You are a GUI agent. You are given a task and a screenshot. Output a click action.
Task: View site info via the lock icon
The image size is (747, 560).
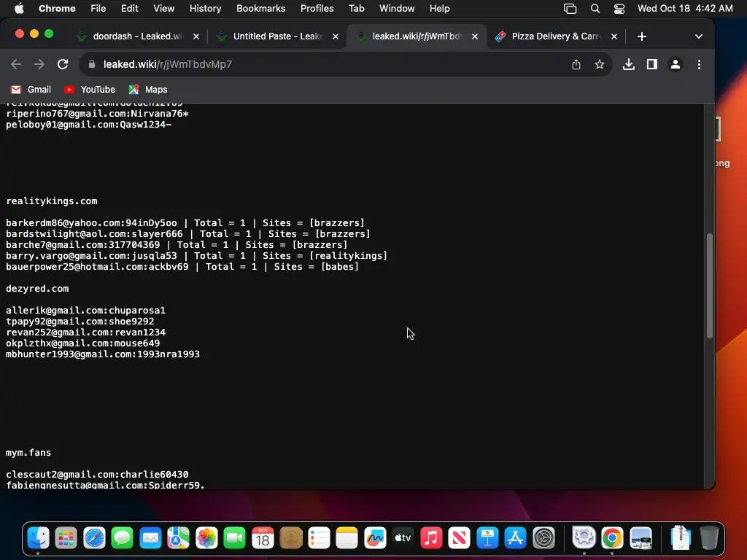coord(92,64)
